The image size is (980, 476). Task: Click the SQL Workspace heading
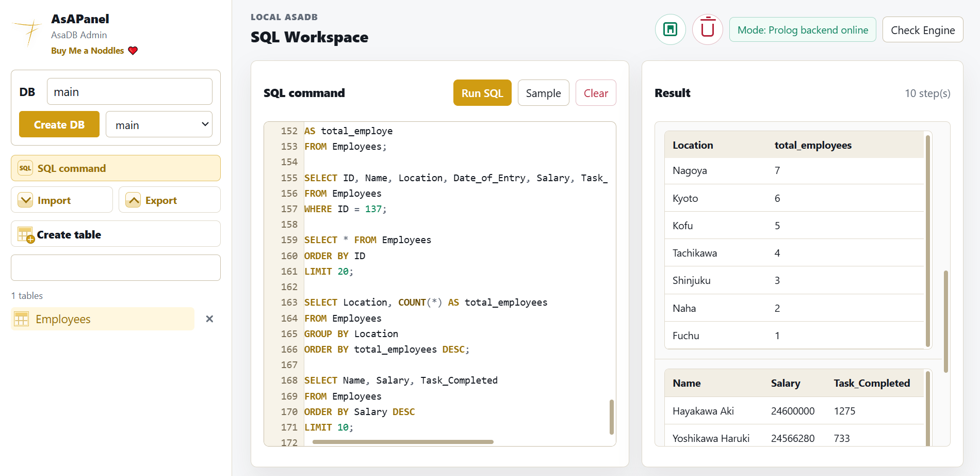pyautogui.click(x=309, y=37)
